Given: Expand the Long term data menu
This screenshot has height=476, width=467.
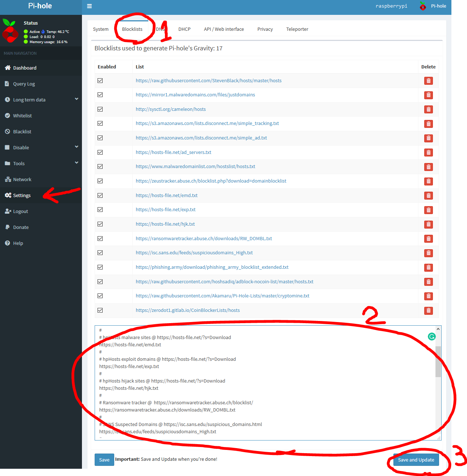Looking at the screenshot, I should 41,100.
